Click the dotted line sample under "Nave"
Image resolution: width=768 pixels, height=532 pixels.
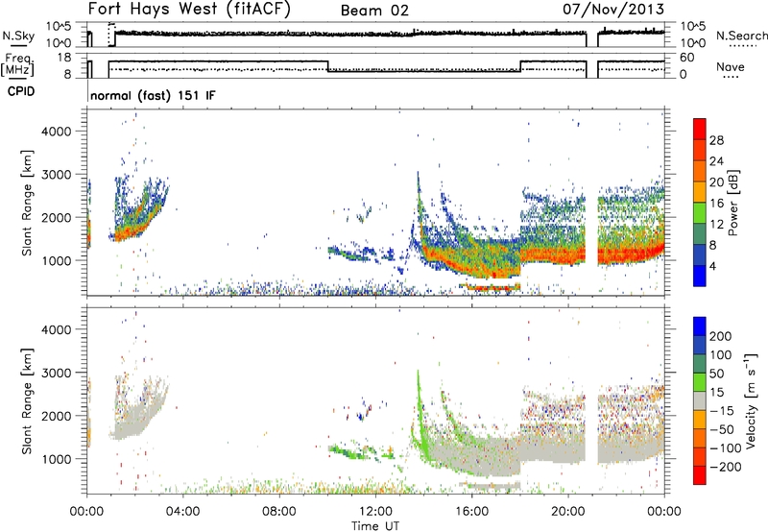pyautogui.click(x=731, y=77)
